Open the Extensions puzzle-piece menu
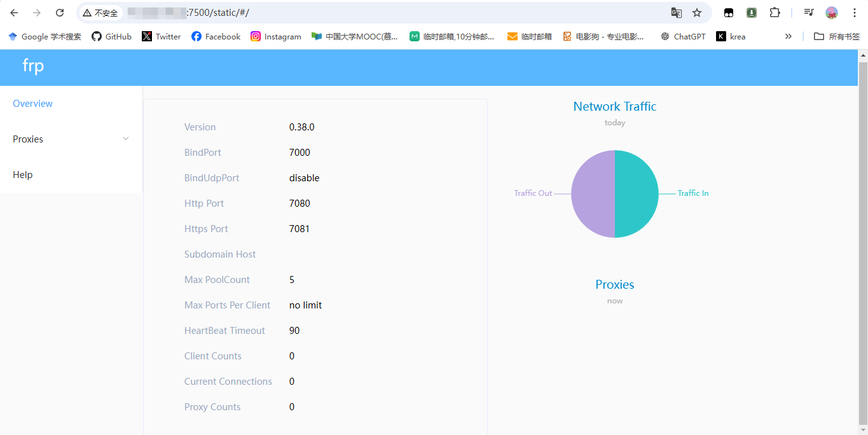The width and height of the screenshot is (868, 435). [x=774, y=13]
